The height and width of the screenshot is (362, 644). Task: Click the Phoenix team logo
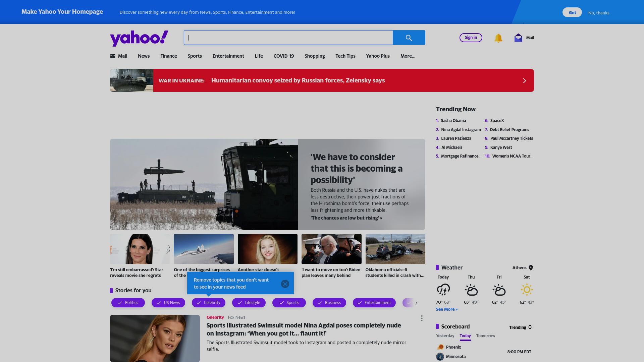440,347
